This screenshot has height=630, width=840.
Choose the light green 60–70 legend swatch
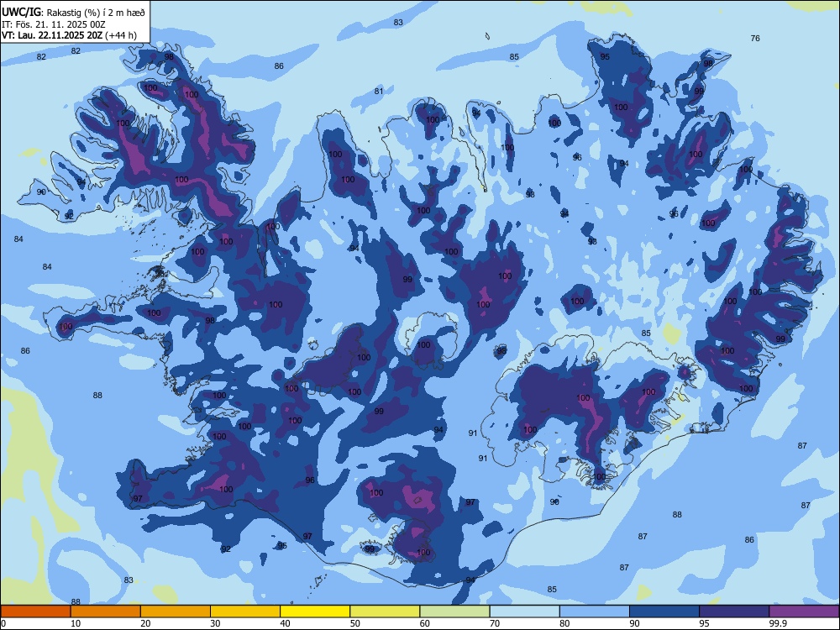454,612
